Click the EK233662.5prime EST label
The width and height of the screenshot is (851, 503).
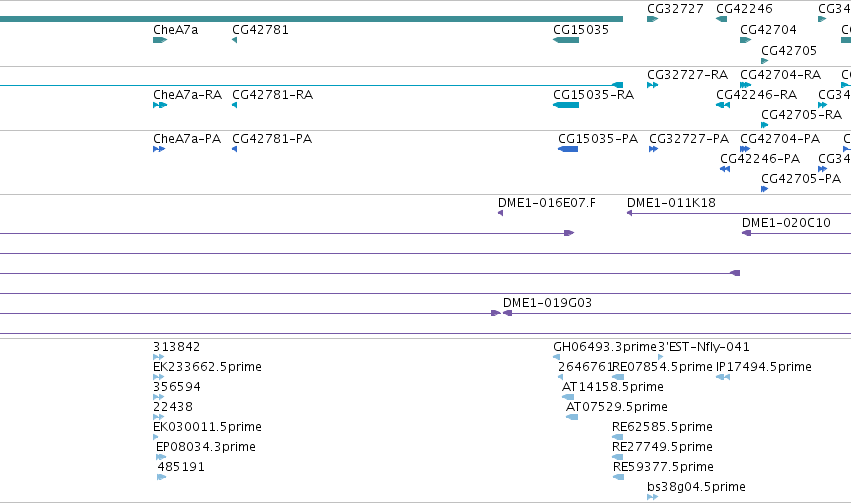(x=207, y=366)
